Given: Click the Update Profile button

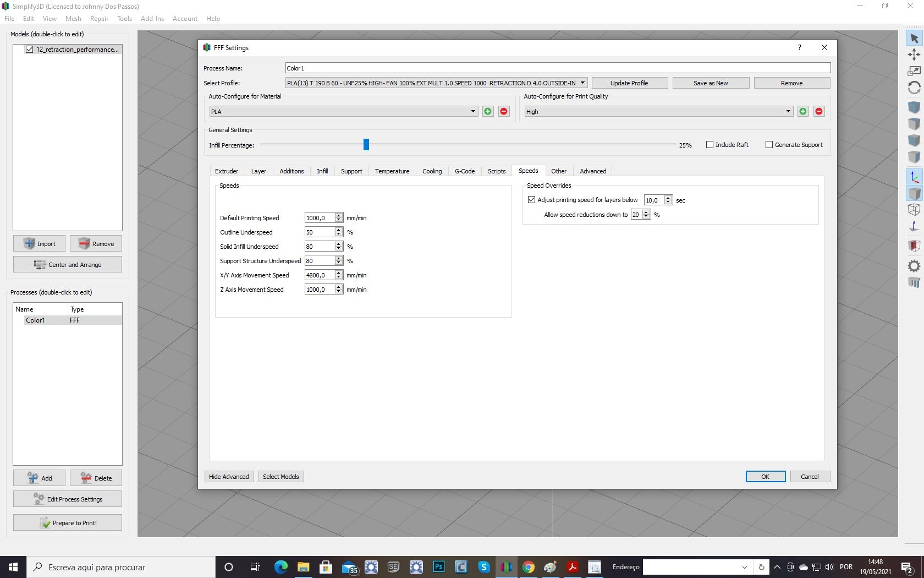Looking at the screenshot, I should click(x=629, y=83).
